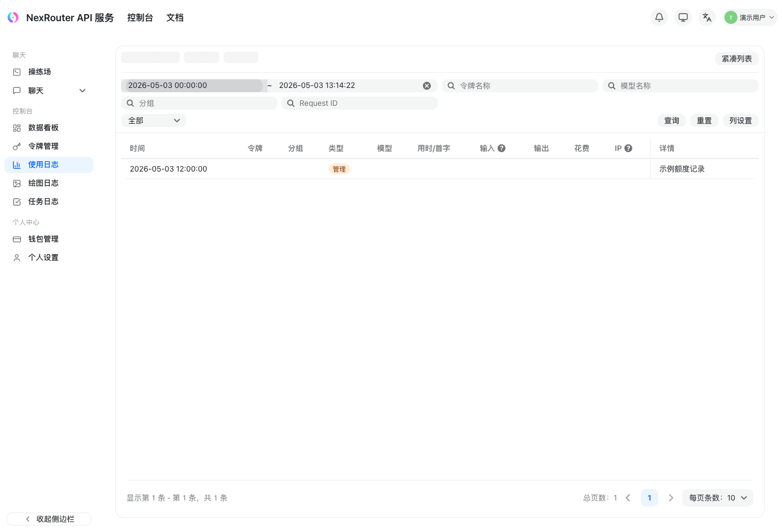The width and height of the screenshot is (782, 532).
Task: Focus the 令牌名称 search field
Action: coord(520,86)
